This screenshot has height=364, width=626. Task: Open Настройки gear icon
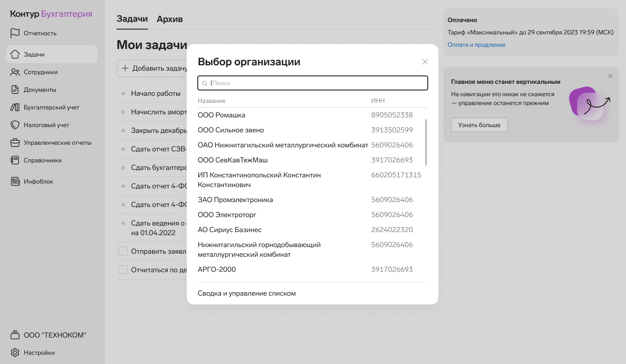click(x=15, y=353)
